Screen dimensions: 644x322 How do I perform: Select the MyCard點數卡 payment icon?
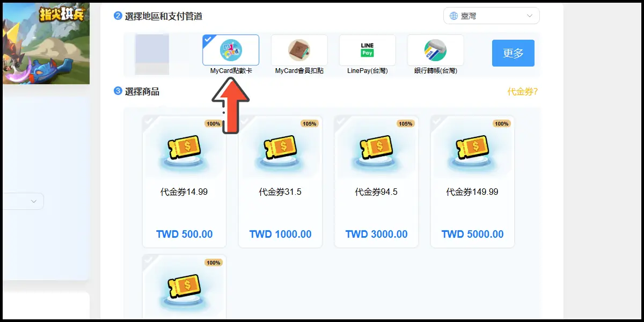[231, 50]
